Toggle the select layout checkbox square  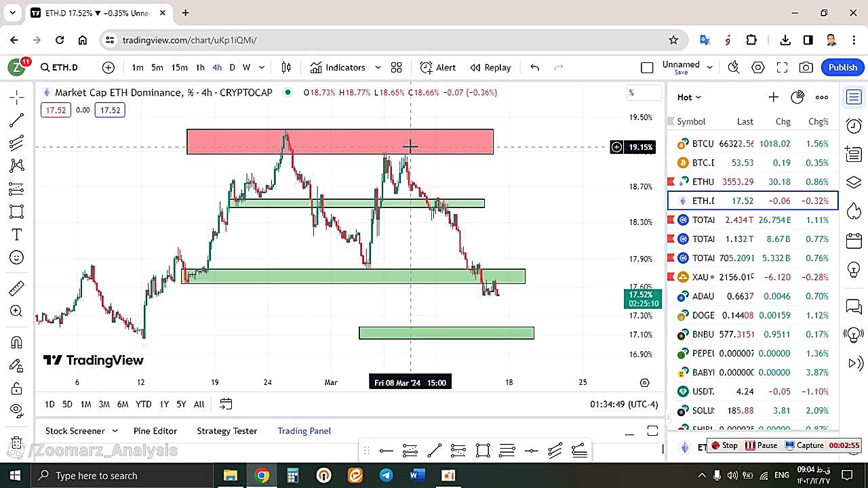point(647,67)
